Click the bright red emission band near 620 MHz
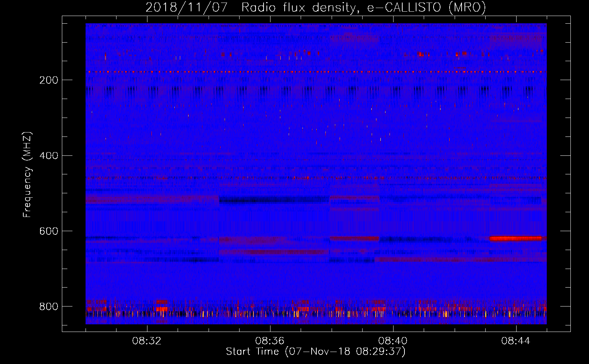 [516, 238]
